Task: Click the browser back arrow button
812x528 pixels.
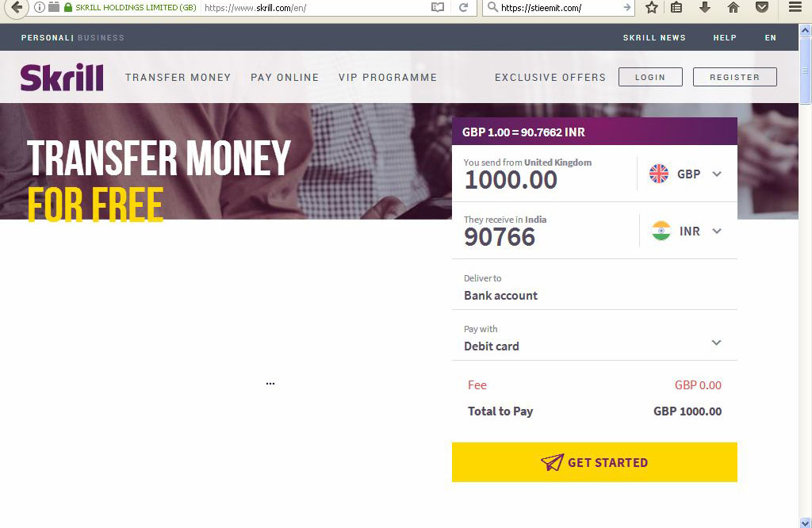Action: pyautogui.click(x=16, y=8)
